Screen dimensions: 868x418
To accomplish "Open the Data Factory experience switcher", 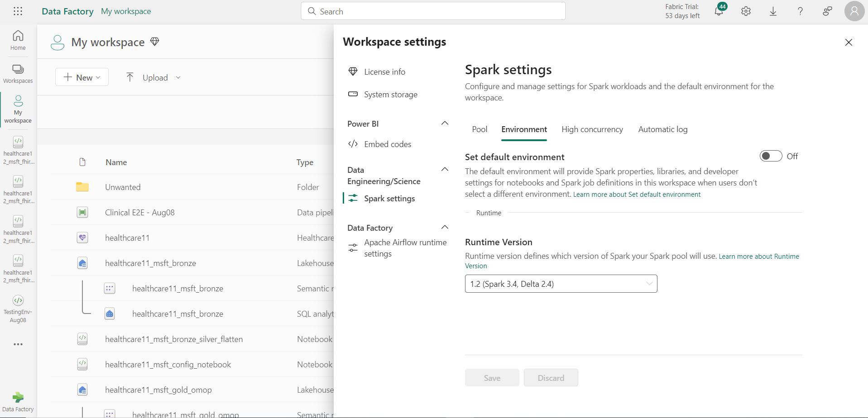I will point(18,402).
